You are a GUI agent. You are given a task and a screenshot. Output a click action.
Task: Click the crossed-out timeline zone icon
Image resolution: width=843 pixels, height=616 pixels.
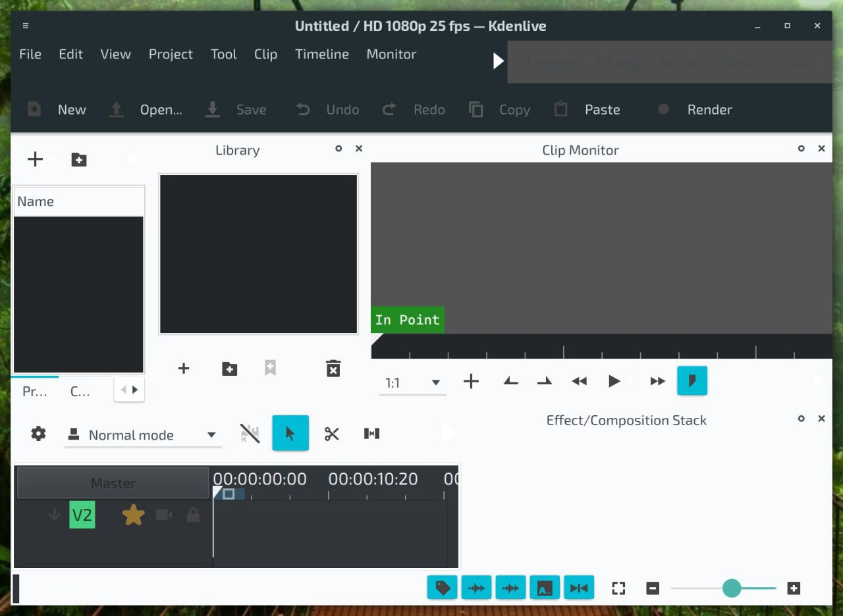(x=250, y=434)
